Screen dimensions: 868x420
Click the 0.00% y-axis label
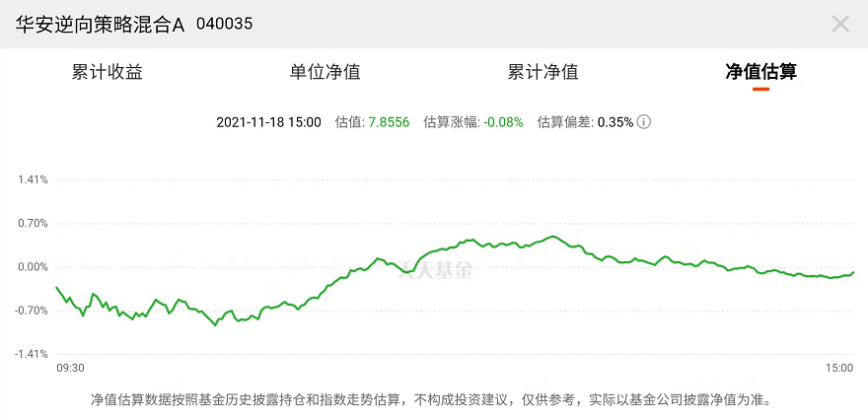point(33,267)
